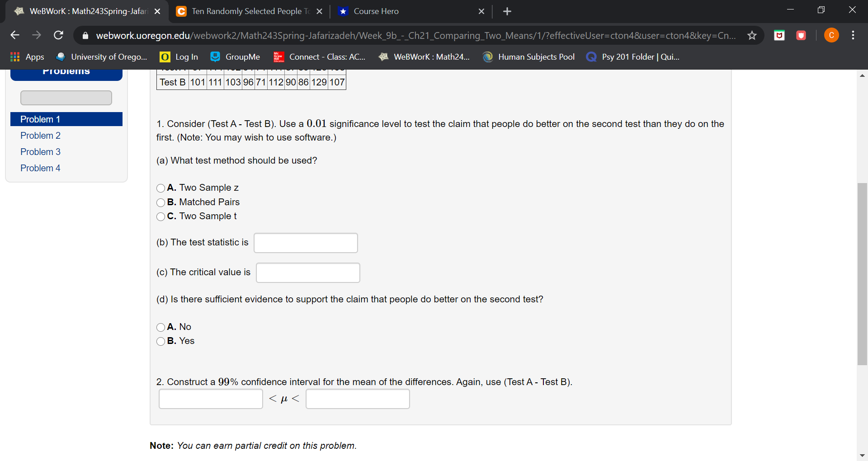The width and height of the screenshot is (868, 461).
Task: Open University of Oregon bookmark
Action: point(102,57)
